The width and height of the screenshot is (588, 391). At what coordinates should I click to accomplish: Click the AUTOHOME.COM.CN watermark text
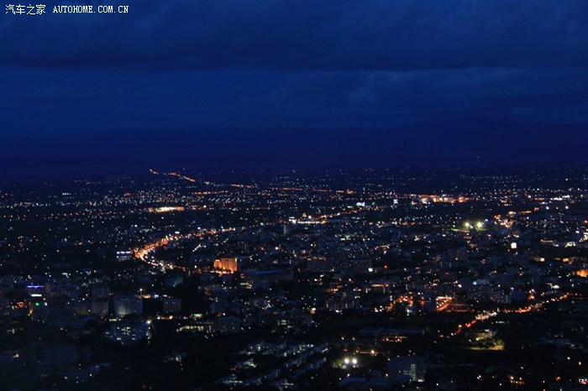[91, 9]
